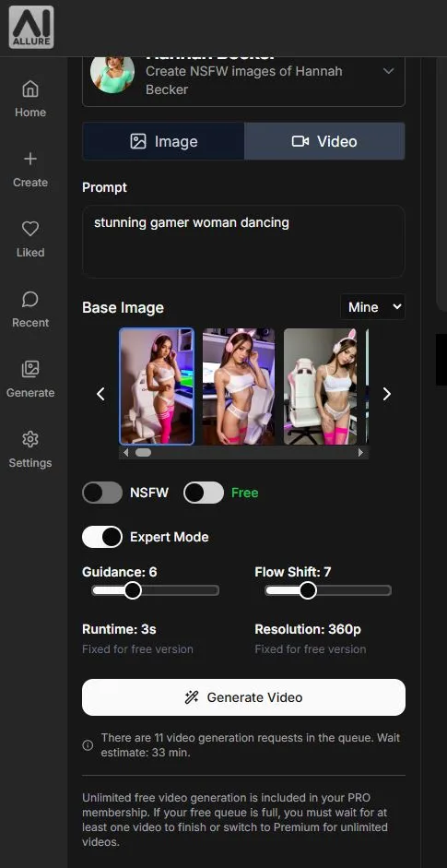Click into the Prompt text box
447x868 pixels.
point(243,242)
